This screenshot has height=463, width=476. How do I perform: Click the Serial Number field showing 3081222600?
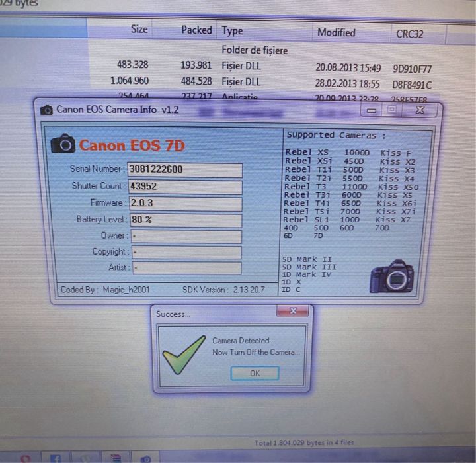pos(185,169)
